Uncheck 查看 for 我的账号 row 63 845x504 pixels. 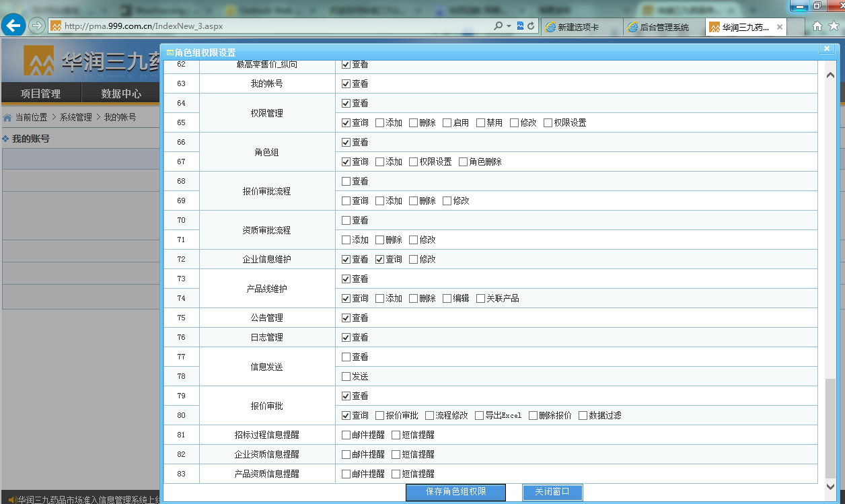[346, 83]
